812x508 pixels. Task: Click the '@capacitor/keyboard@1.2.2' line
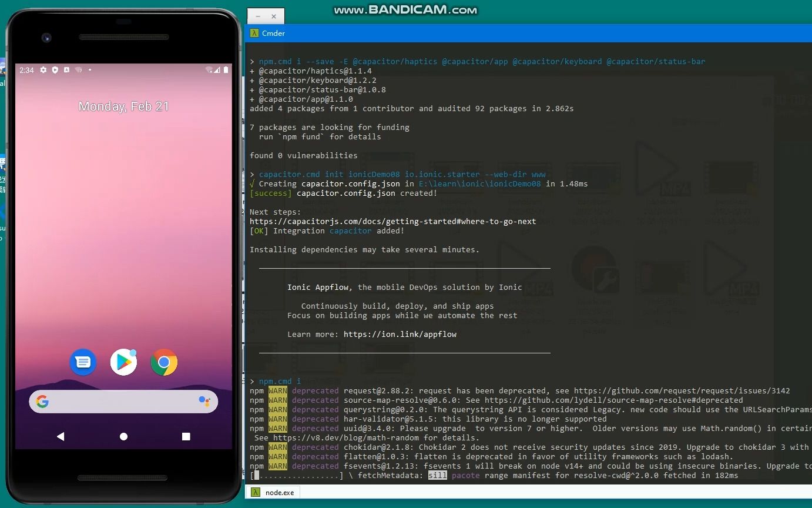pyautogui.click(x=313, y=81)
